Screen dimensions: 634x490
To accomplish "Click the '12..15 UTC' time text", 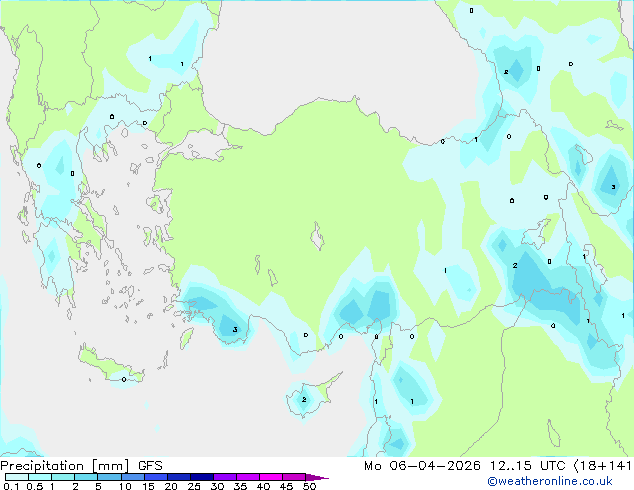I will [527, 466].
